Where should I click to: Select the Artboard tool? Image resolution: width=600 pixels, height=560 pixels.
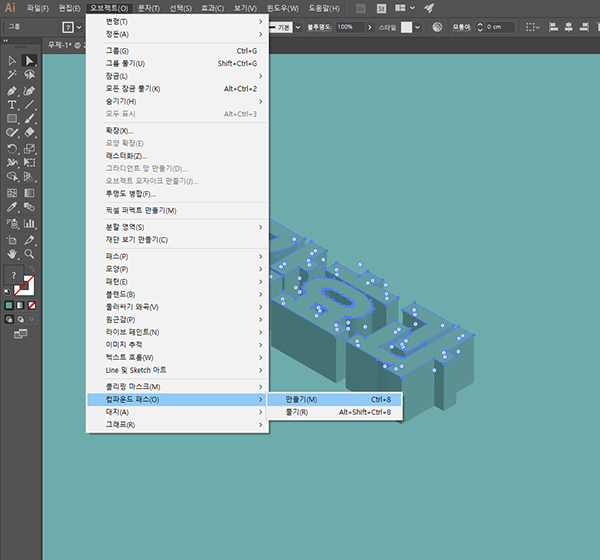[12, 240]
